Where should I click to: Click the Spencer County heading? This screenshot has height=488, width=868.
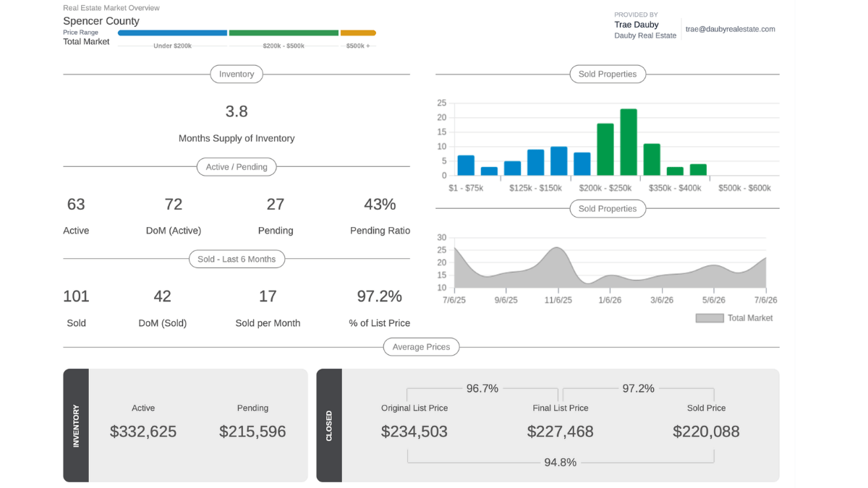[x=101, y=21]
